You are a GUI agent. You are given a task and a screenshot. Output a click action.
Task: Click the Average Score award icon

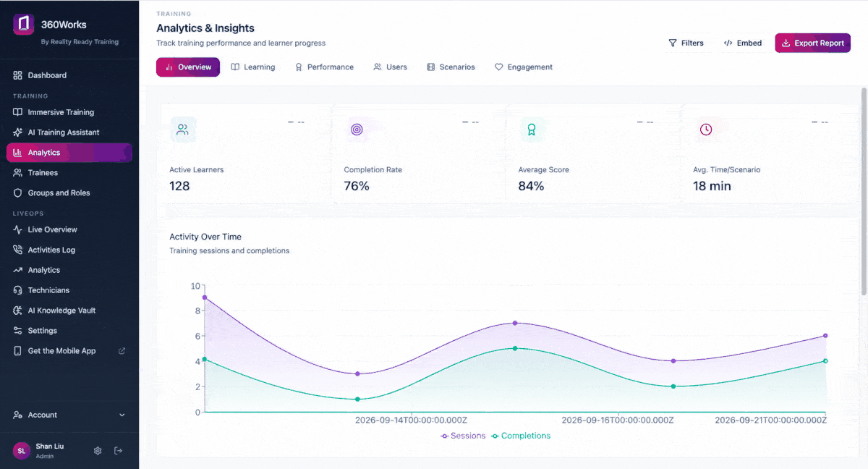(x=532, y=130)
